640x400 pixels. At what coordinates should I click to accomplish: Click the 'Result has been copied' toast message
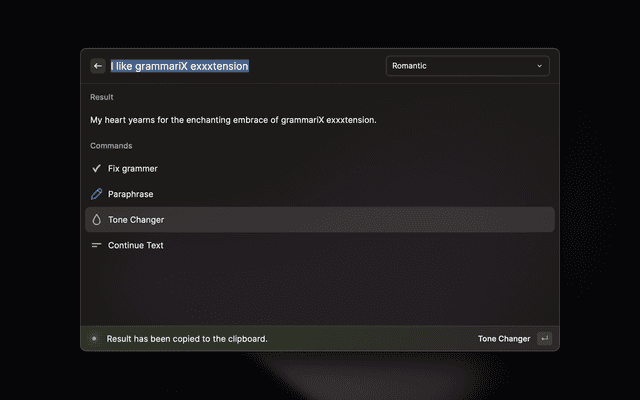[187, 339]
